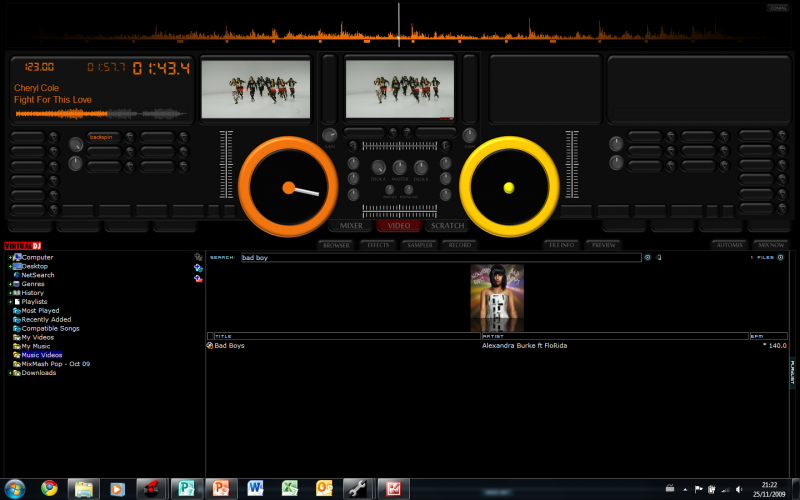Click the small speaker icon beside the search options
The image size is (800, 500).
pos(659,258)
